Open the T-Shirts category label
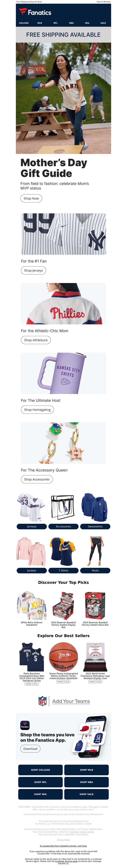The width and height of the screenshot is (127, 868). point(63,571)
